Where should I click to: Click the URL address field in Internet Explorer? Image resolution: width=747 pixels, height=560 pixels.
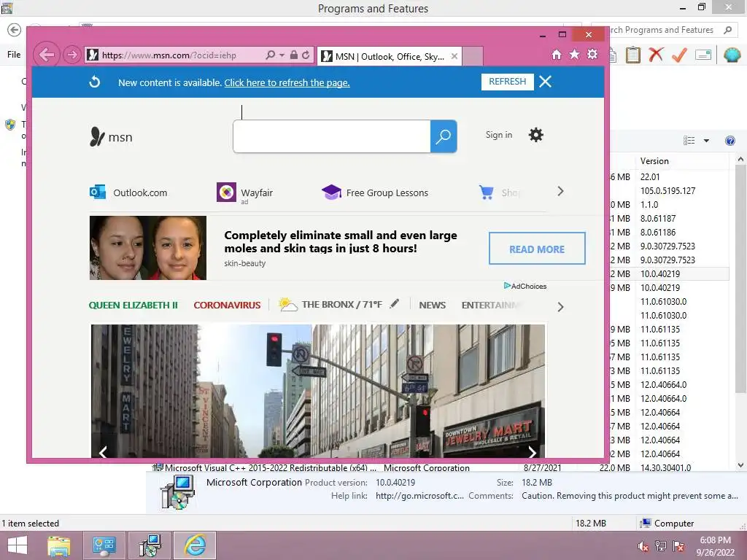[174, 55]
